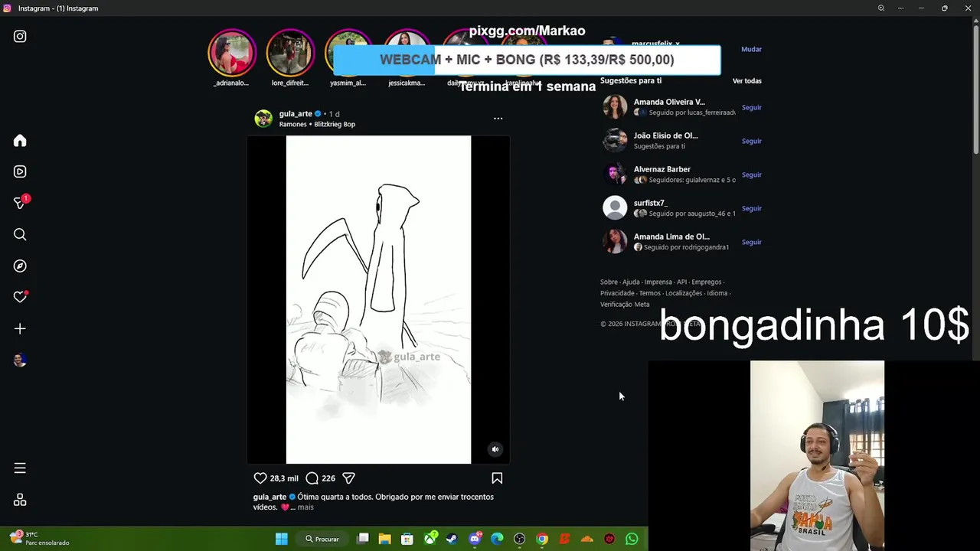Like the gula_arte post
Viewport: 980px width, 551px height.
(260, 478)
